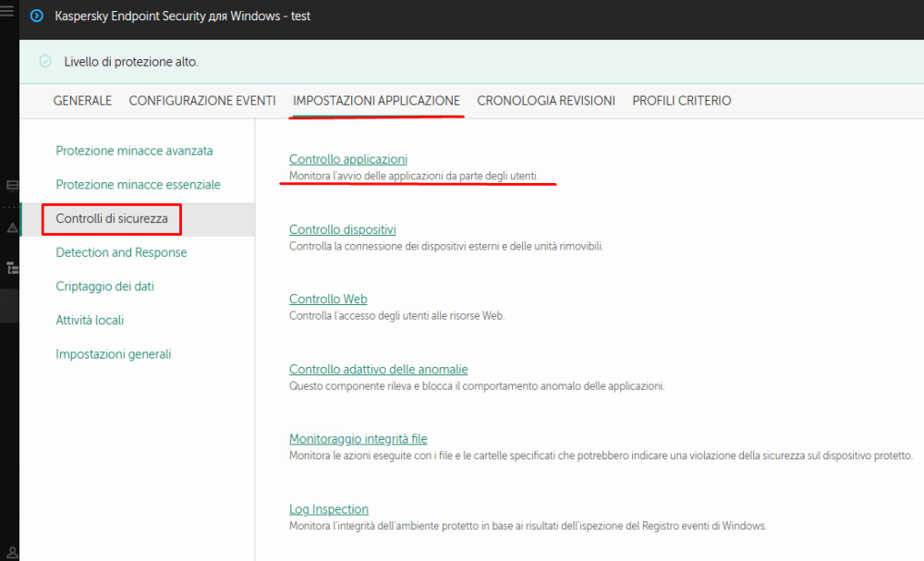Open the hamburger main menu
Screen dimensions: 924x561
click(6, 10)
